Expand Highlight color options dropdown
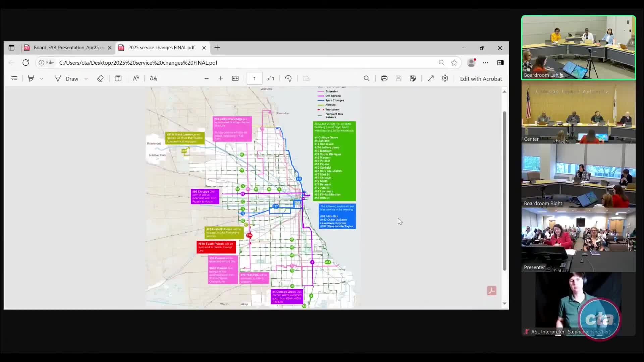644x362 pixels. (x=41, y=79)
